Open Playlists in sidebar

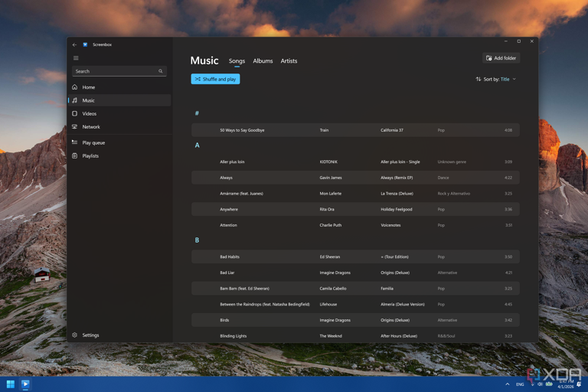click(119, 155)
